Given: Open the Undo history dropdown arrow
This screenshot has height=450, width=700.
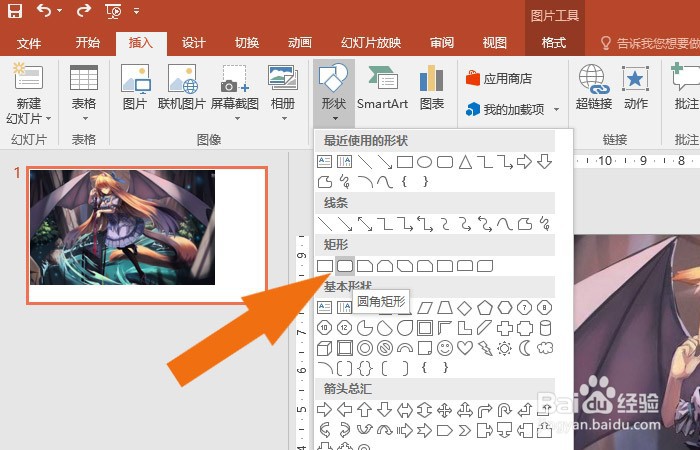Looking at the screenshot, I should 59,11.
